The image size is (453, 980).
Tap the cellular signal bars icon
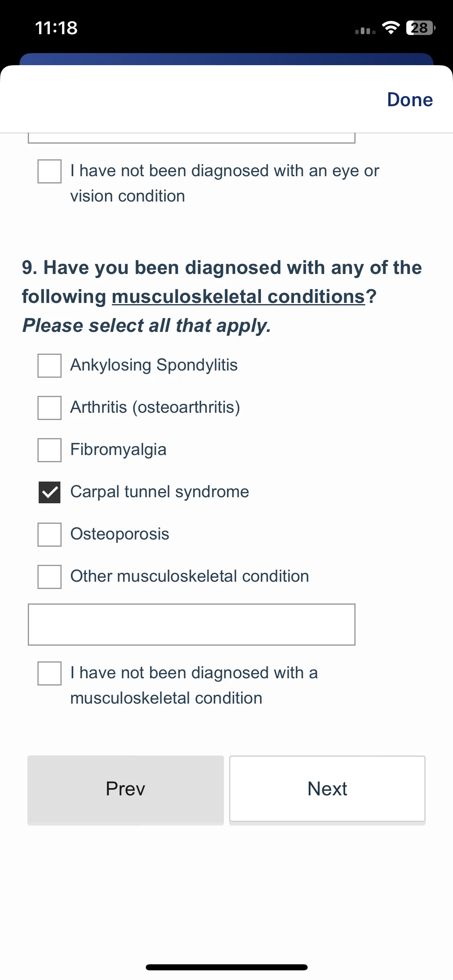[x=365, y=31]
